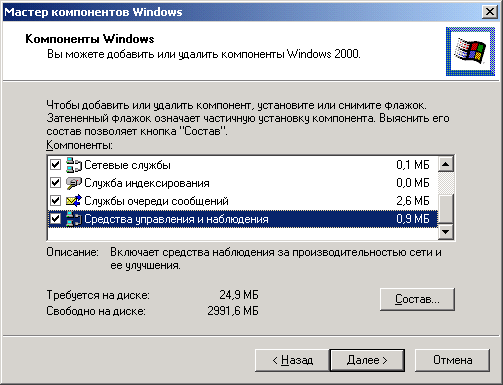Select Службы очереди сообщений list item
Image resolution: width=503 pixels, height=385 pixels.
[243, 201]
